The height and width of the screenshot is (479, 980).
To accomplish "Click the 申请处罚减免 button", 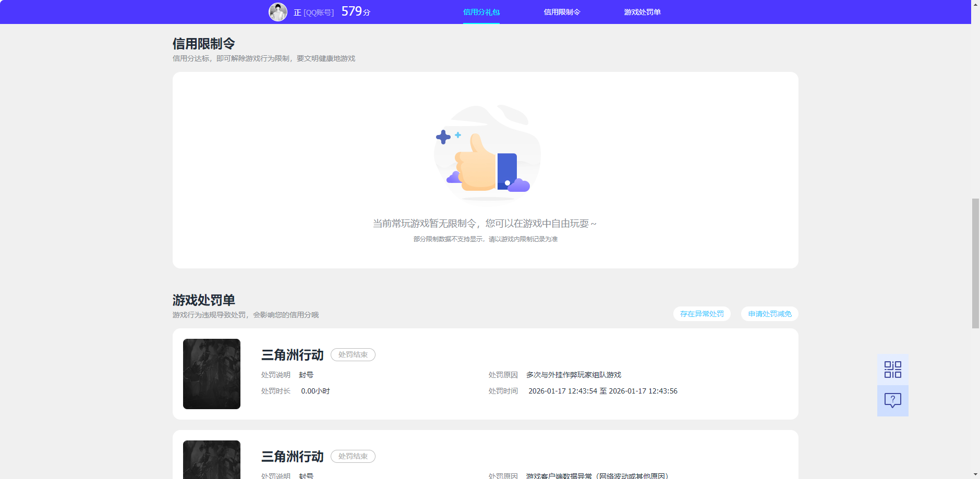I will click(770, 314).
